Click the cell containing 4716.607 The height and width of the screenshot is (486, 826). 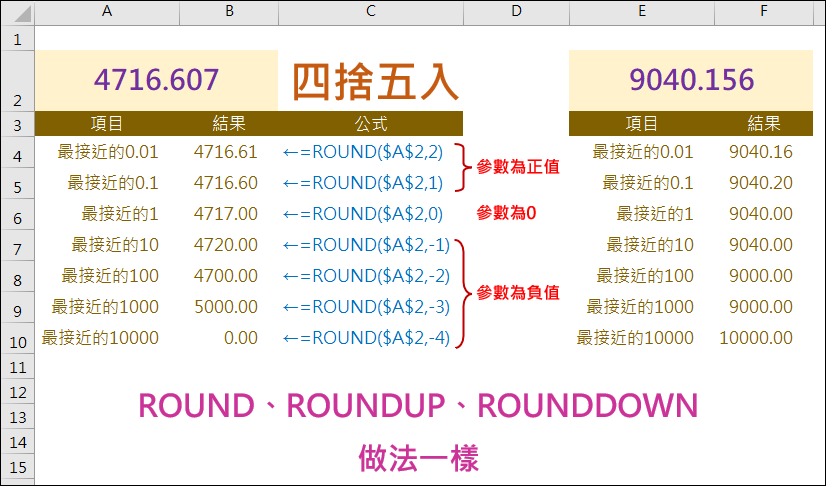coord(156,81)
